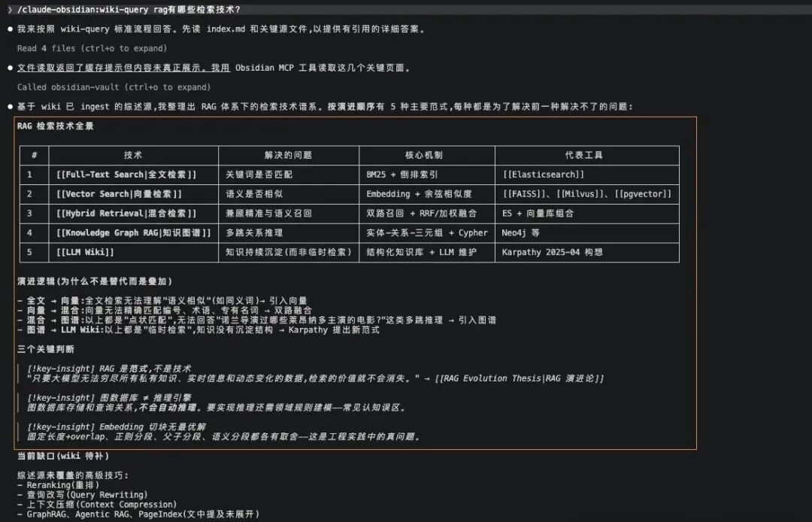Click the '[[RAG Evolution Thesis|RAG 演进论]]' link
The image size is (812, 522).
coord(520,378)
